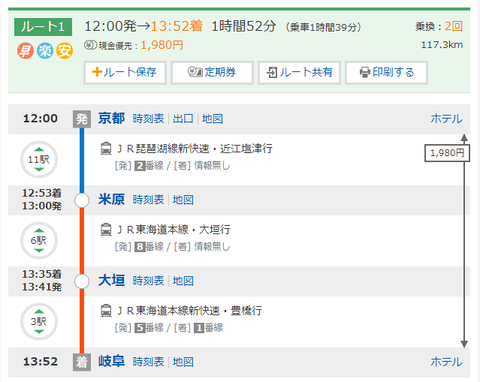Click the ルート1 label

pyautogui.click(x=43, y=27)
